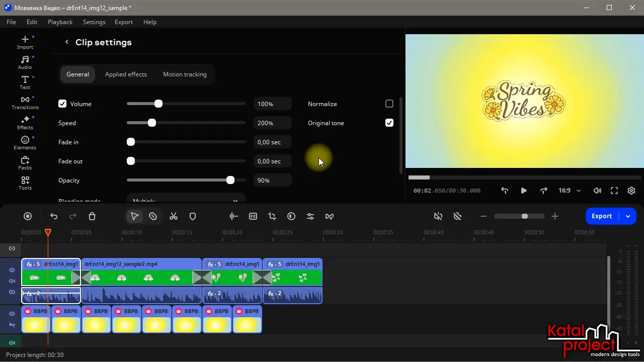Screen dimensions: 644x362
Task: Open the 16:9 aspect ratio dropdown
Action: pyautogui.click(x=570, y=191)
